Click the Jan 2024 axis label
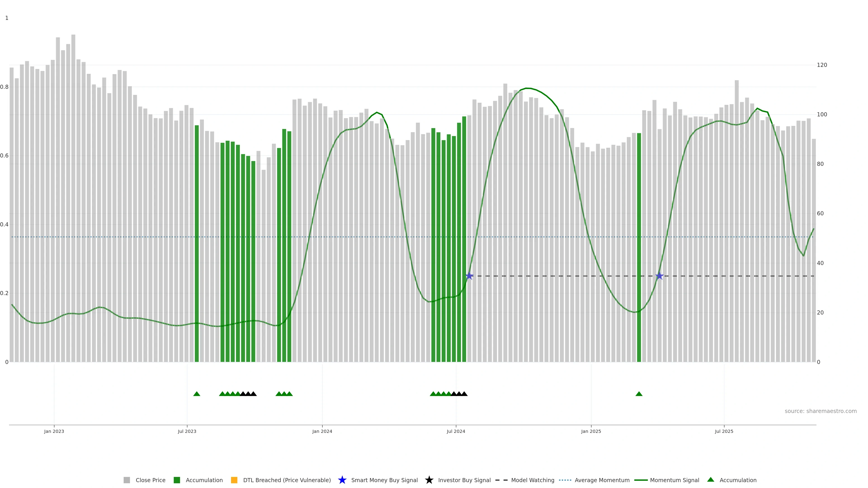 pyautogui.click(x=322, y=432)
